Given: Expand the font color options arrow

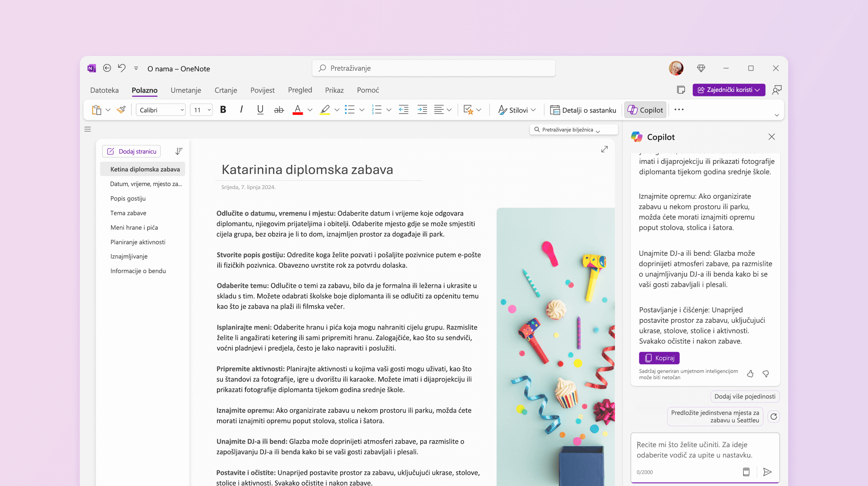Looking at the screenshot, I should [310, 110].
